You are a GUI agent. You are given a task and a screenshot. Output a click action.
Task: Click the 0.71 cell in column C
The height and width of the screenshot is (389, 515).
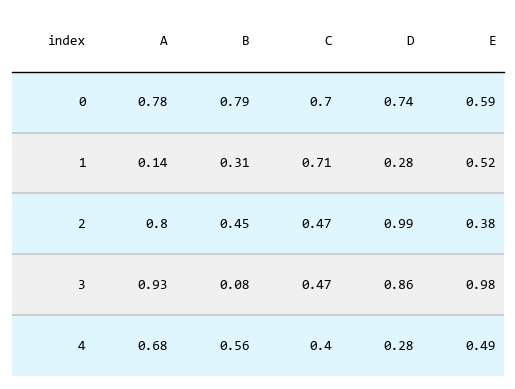pyautogui.click(x=317, y=163)
